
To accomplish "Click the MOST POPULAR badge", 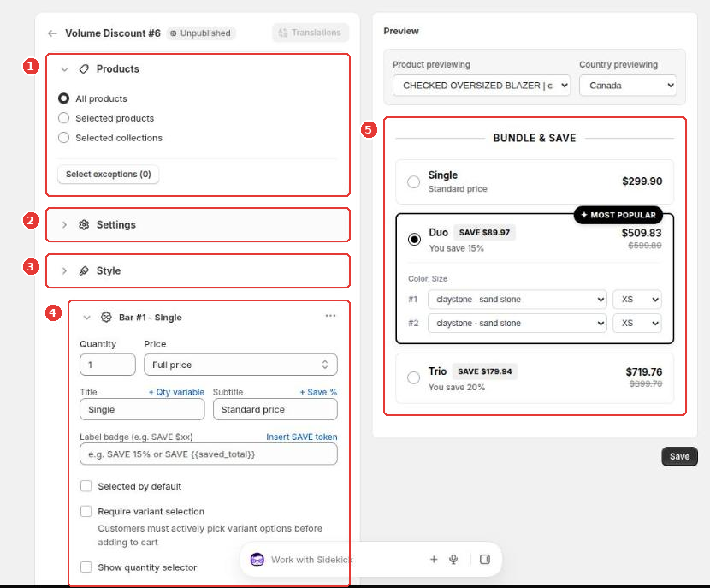I will tap(618, 215).
